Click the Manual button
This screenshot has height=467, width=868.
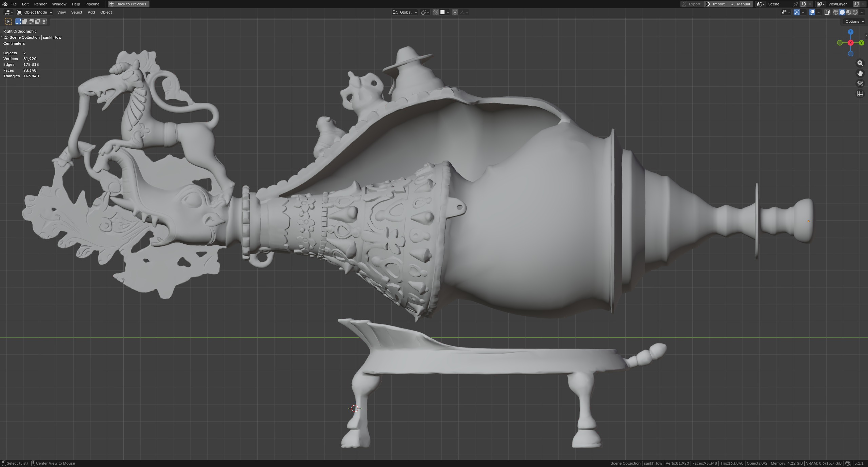tap(740, 4)
